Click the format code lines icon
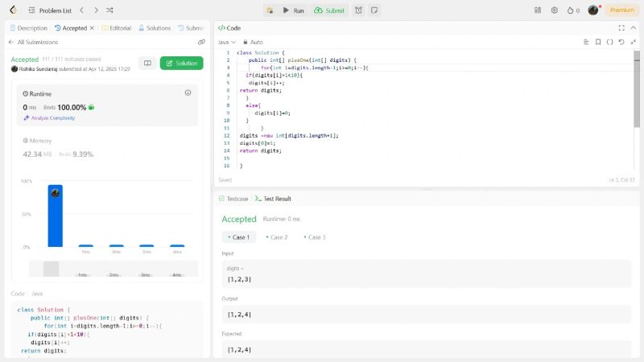The image size is (644, 362). tap(587, 42)
